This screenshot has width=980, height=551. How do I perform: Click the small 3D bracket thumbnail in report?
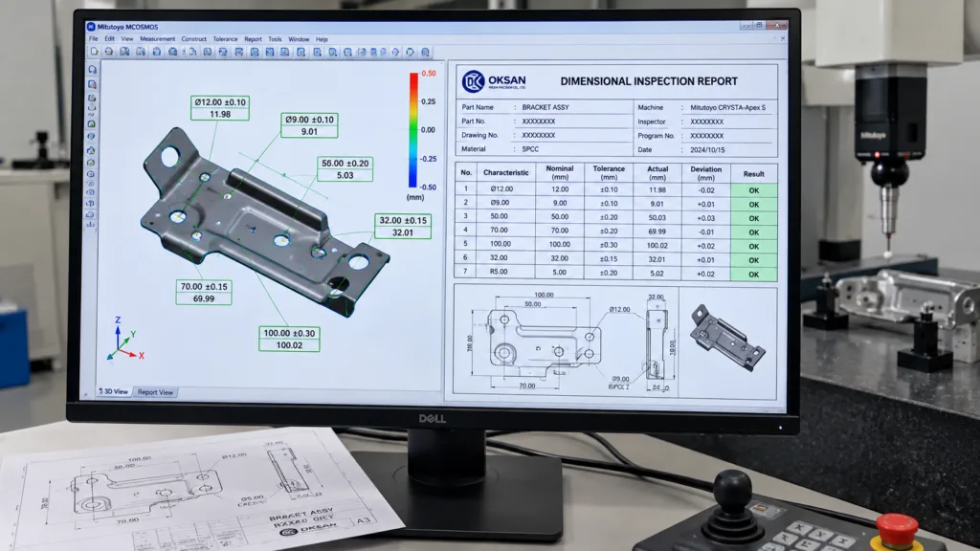(727, 338)
